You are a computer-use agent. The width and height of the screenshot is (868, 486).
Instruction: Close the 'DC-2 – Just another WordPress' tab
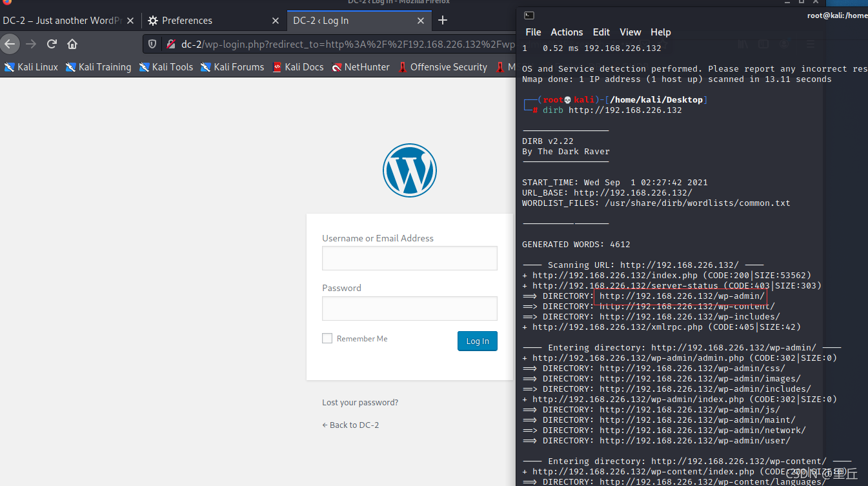pos(130,21)
